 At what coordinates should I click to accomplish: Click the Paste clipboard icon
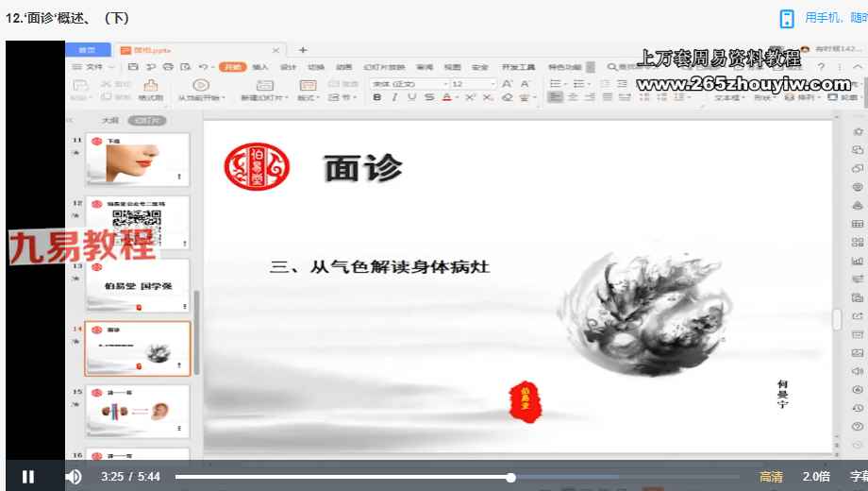tap(80, 86)
